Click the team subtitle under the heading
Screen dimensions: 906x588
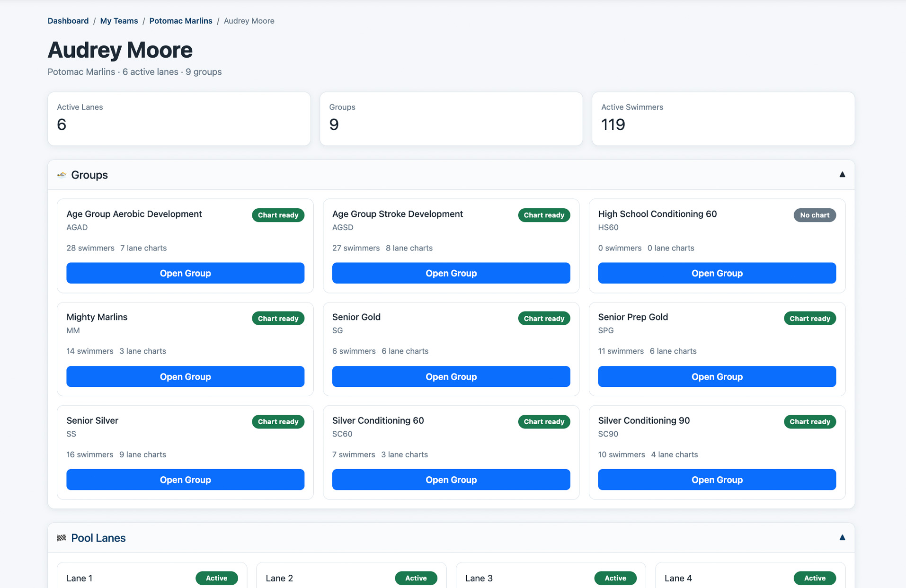[x=134, y=72]
